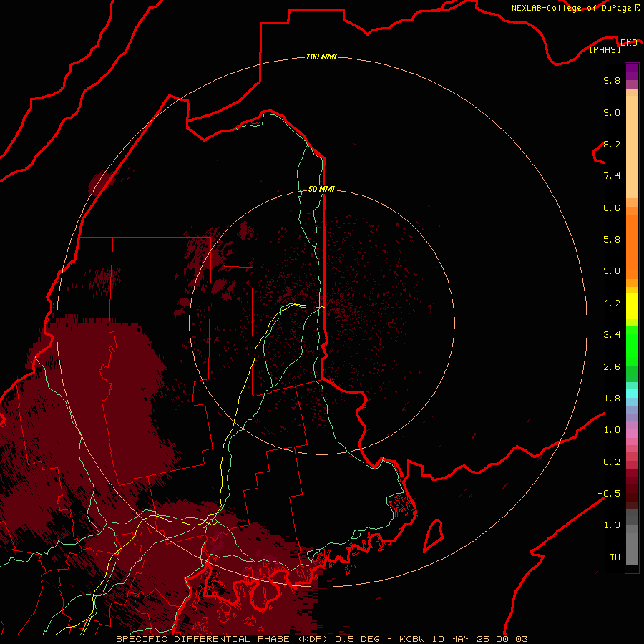Click the 50 NMI range ring label

coord(321,189)
